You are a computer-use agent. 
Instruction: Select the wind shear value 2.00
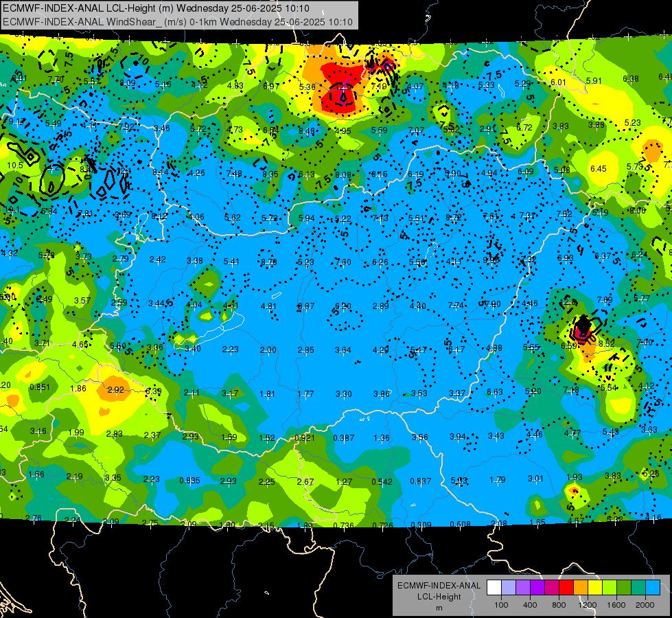pos(268,350)
